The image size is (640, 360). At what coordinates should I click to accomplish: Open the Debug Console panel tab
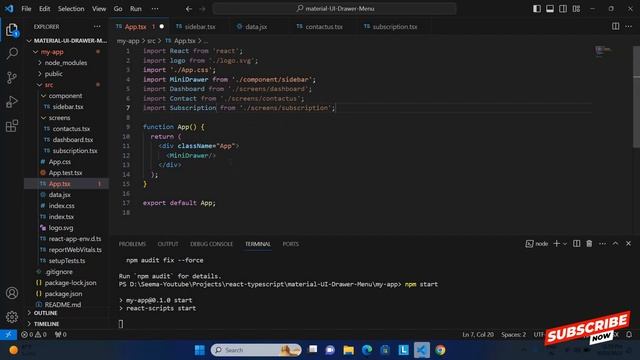click(x=211, y=244)
